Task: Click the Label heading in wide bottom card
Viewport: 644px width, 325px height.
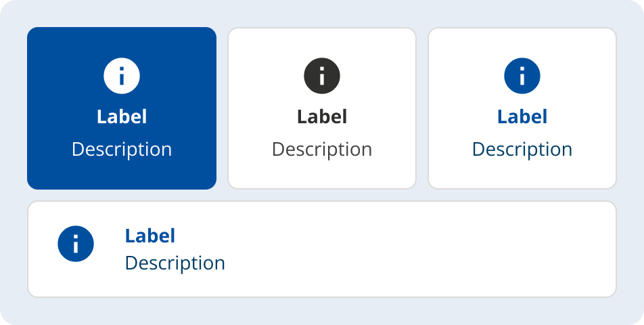Action: tap(150, 236)
